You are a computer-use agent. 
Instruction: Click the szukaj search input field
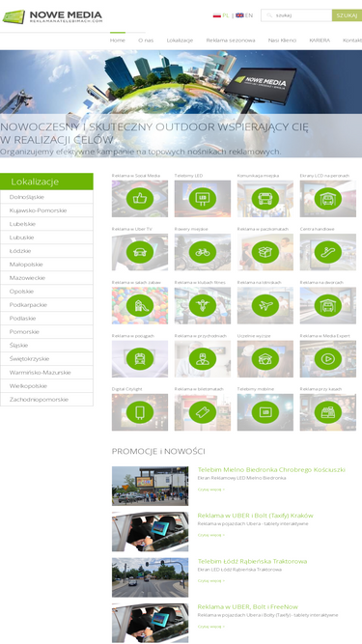(296, 15)
